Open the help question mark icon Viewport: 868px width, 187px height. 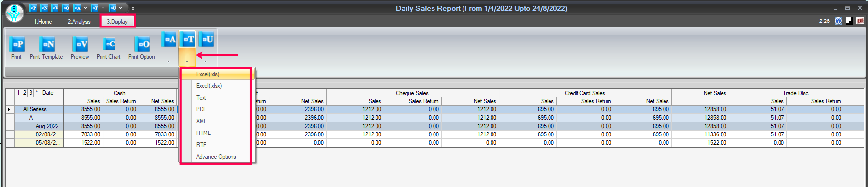click(x=838, y=21)
